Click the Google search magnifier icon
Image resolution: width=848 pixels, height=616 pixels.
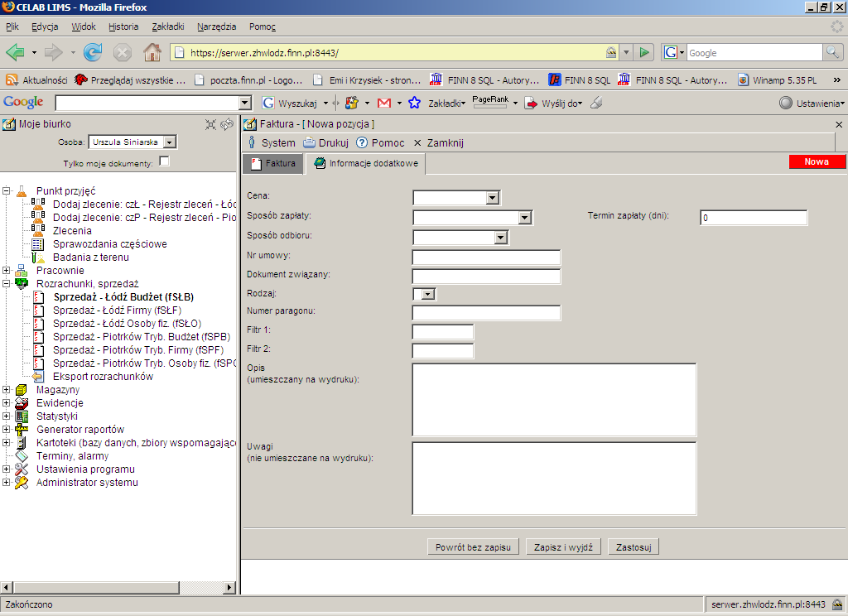click(x=832, y=52)
